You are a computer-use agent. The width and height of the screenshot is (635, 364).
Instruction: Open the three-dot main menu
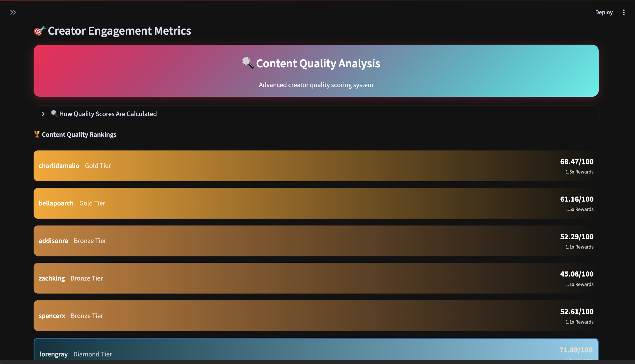[x=623, y=12]
